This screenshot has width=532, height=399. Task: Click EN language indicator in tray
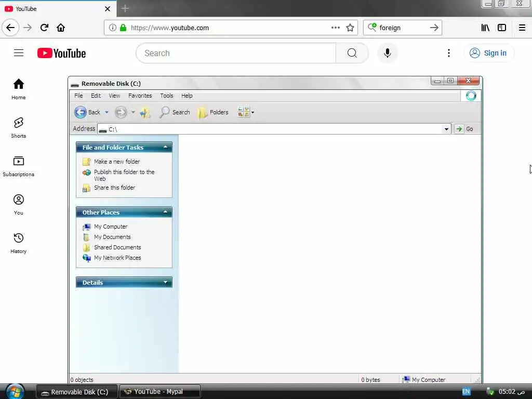point(466,392)
